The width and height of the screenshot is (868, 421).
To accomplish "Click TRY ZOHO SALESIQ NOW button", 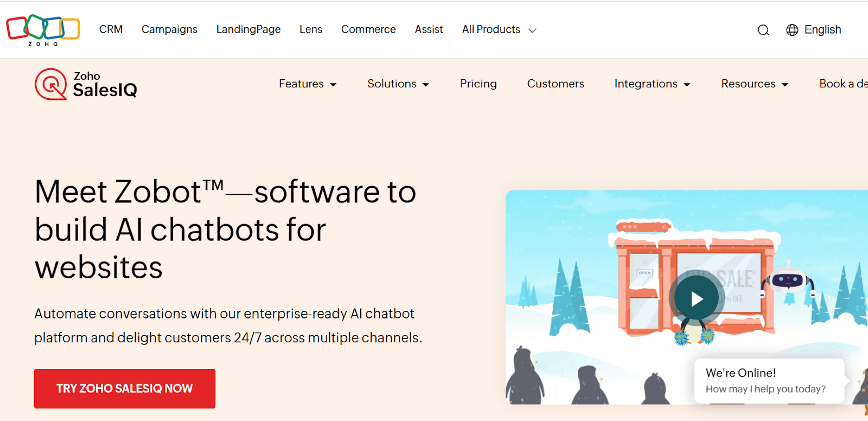I will pos(125,388).
